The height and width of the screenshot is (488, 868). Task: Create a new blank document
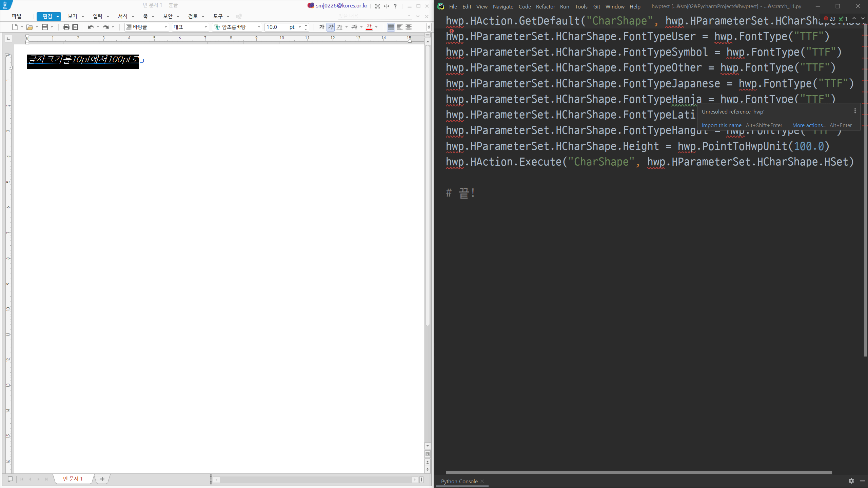(x=15, y=27)
